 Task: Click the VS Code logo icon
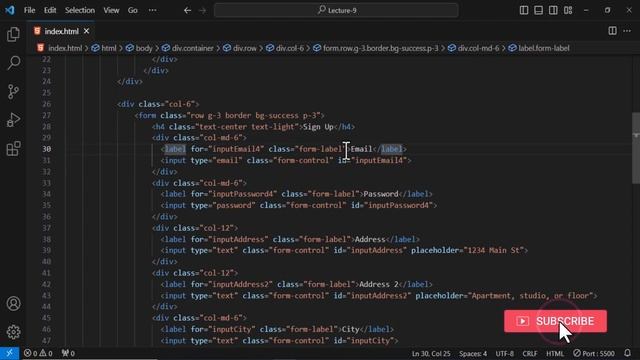point(10,10)
